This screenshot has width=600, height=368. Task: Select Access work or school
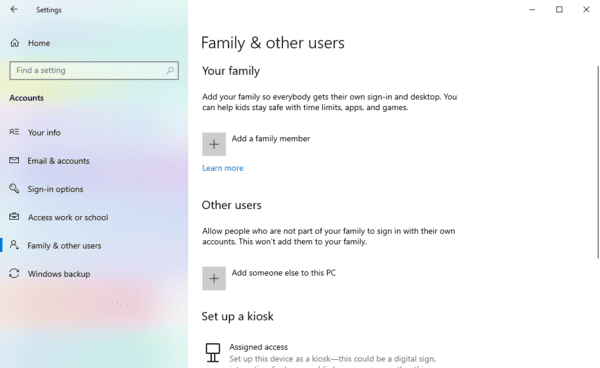pos(68,217)
